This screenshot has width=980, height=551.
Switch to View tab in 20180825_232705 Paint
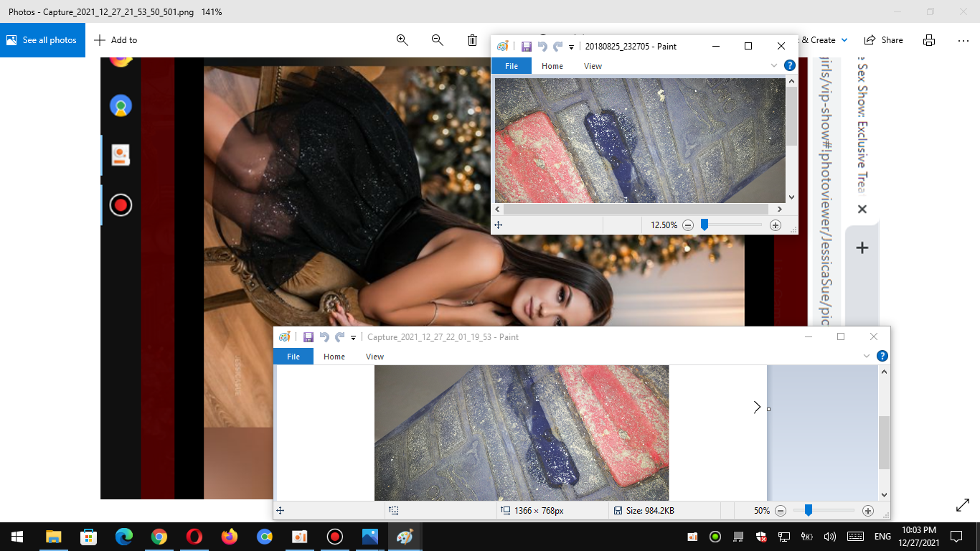point(593,66)
